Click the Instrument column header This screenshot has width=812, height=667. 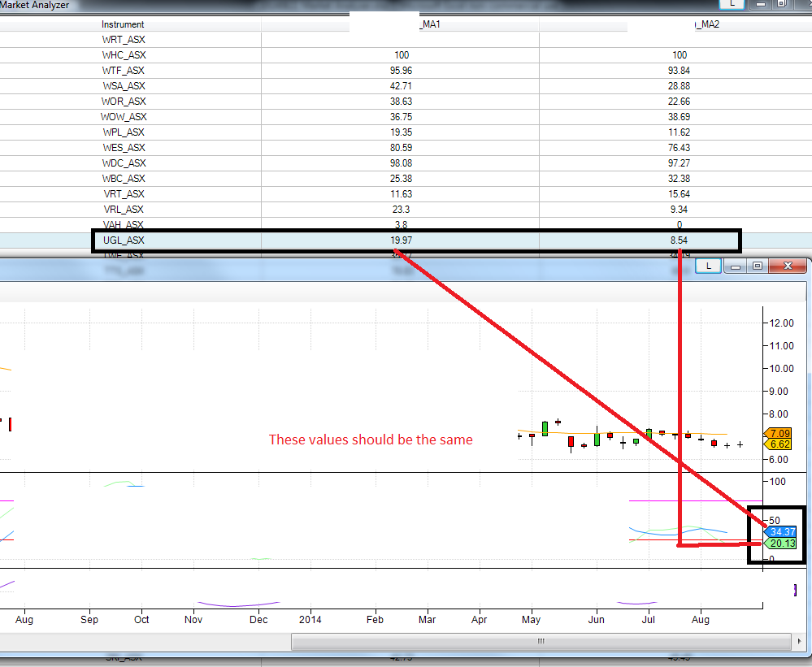pos(123,24)
